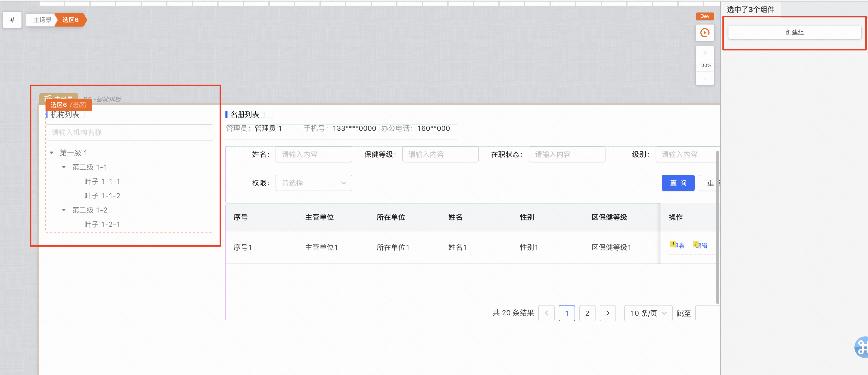Focus the 在职状态 input field
Image resolution: width=868 pixels, height=375 pixels.
(x=567, y=154)
